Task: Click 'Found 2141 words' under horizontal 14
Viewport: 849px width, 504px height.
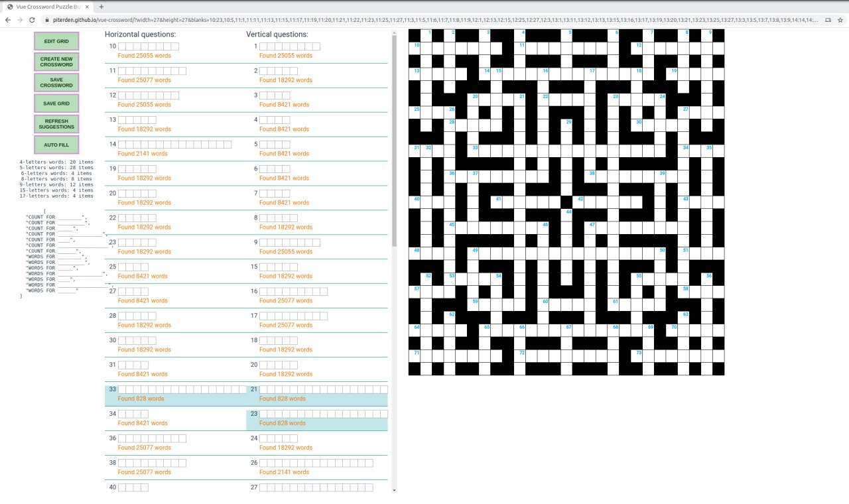Action: [143, 154]
